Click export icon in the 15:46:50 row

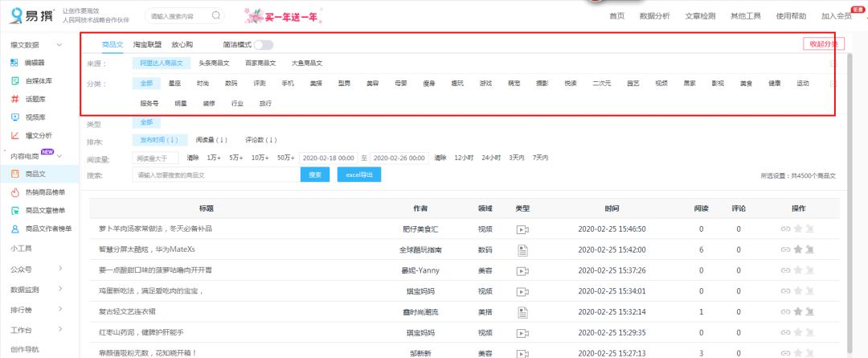pyautogui.click(x=810, y=228)
